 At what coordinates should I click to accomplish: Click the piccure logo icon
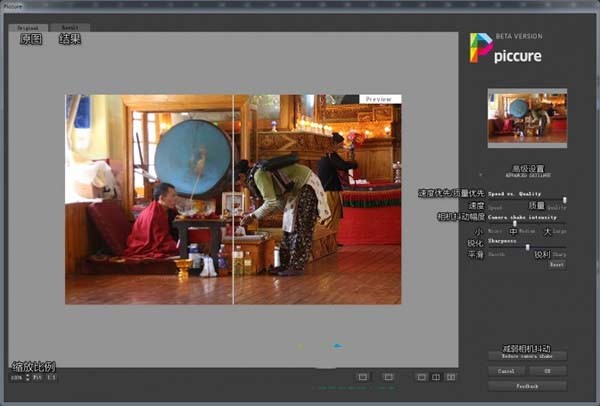(x=481, y=48)
